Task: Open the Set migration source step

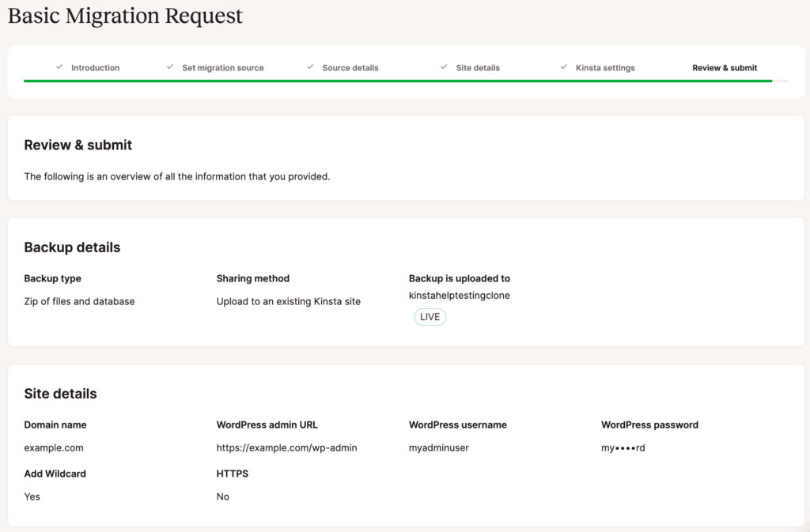Action: click(x=222, y=68)
